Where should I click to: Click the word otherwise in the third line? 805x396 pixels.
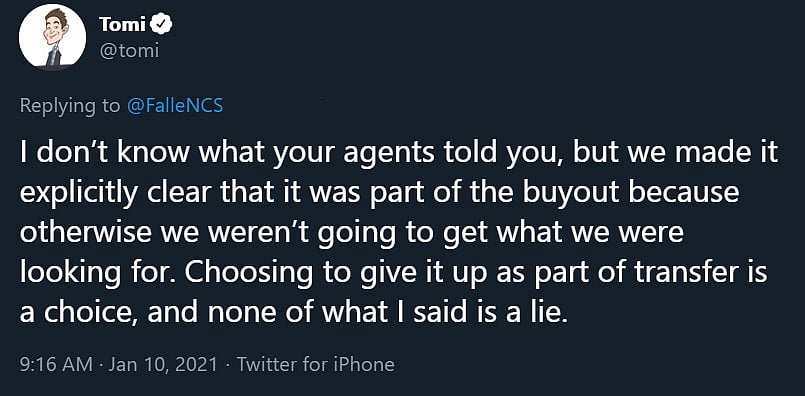(x=86, y=233)
